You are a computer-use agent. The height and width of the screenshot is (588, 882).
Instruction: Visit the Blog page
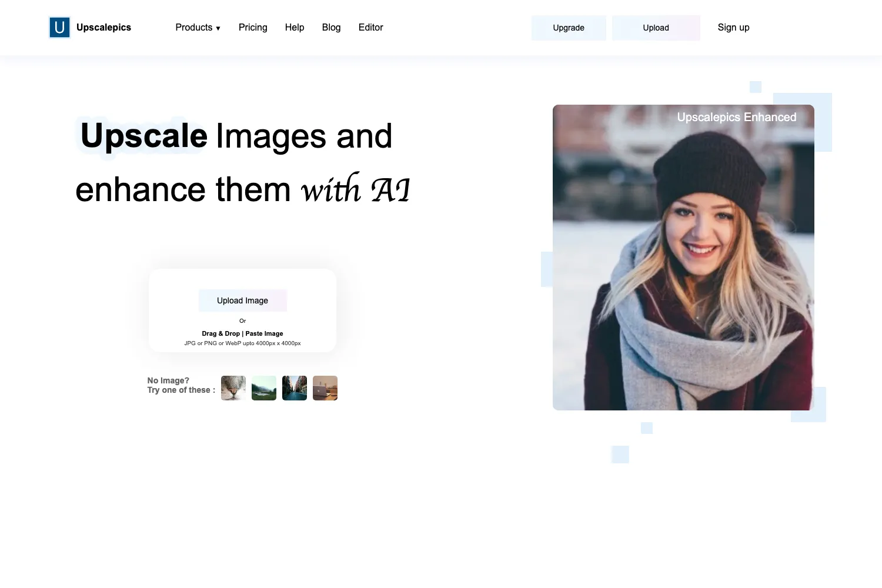[x=331, y=28]
